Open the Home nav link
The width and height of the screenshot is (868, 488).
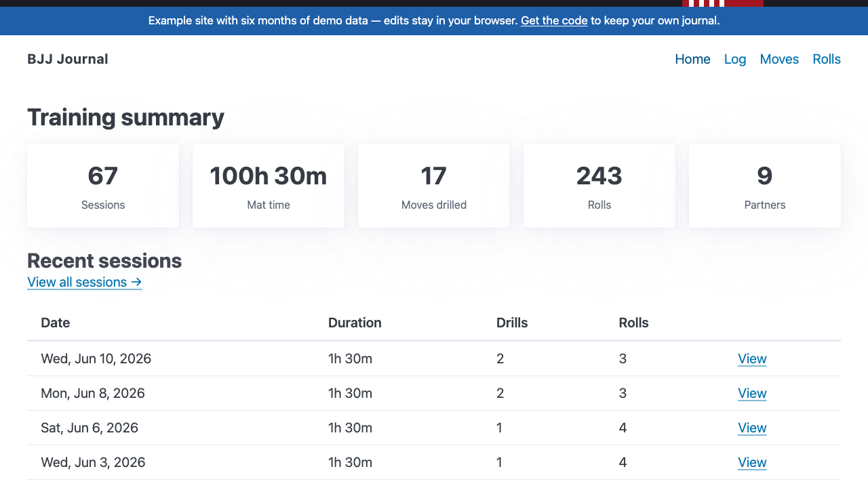click(x=692, y=59)
